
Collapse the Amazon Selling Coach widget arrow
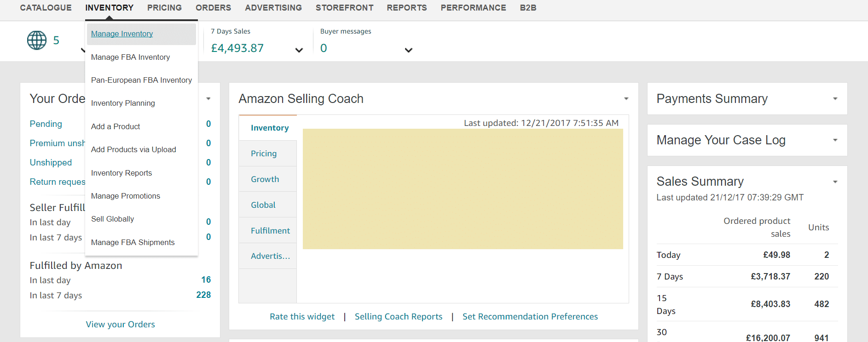626,99
